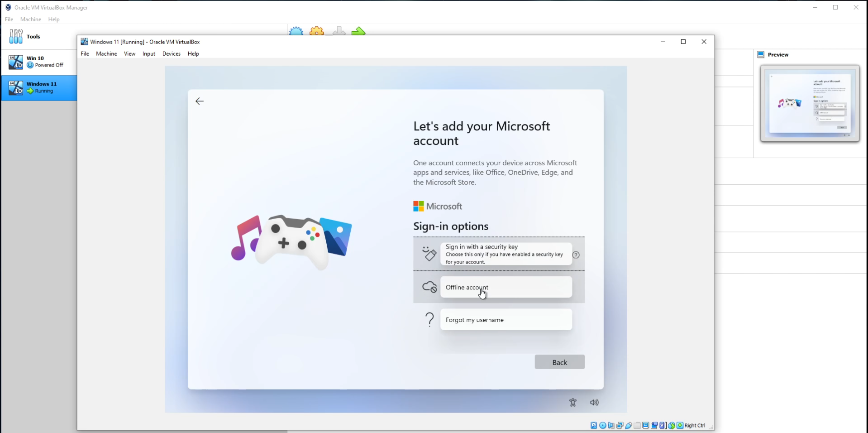Click the volume speaker icon in setup
The height and width of the screenshot is (433, 868).
(x=594, y=402)
